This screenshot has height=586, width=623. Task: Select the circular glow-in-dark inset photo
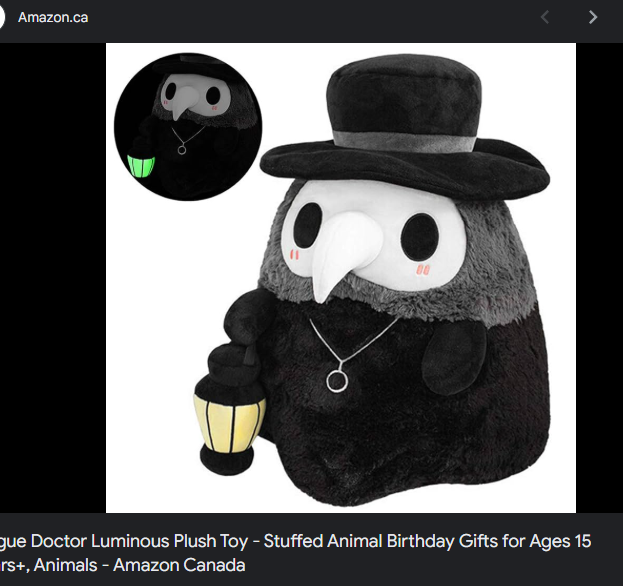[188, 126]
